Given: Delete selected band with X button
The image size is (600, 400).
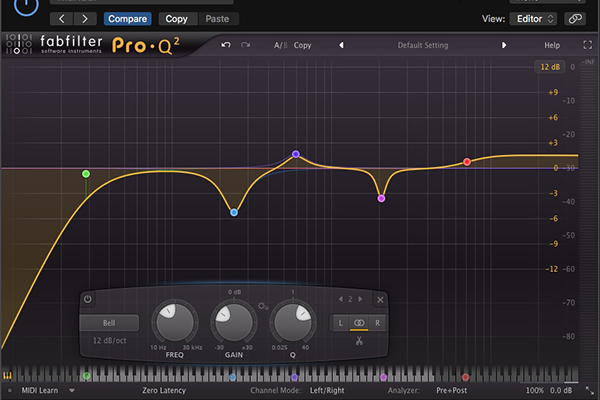Looking at the screenshot, I should tap(380, 300).
